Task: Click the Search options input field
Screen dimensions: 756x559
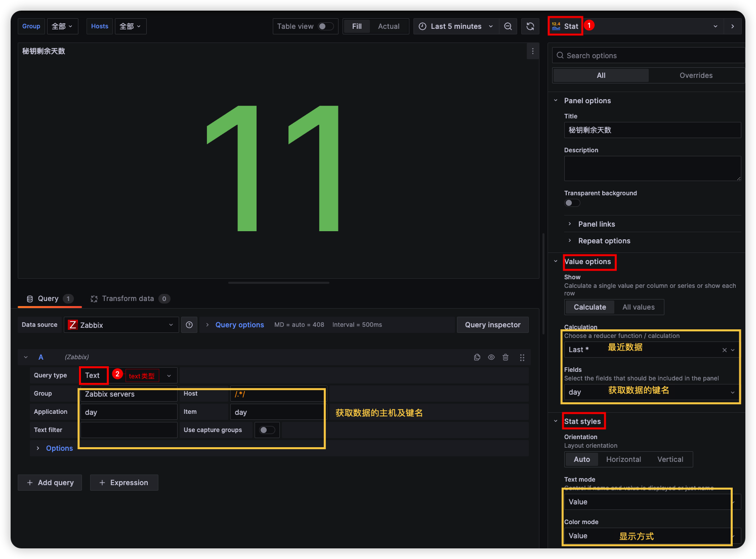Action: pyautogui.click(x=650, y=56)
